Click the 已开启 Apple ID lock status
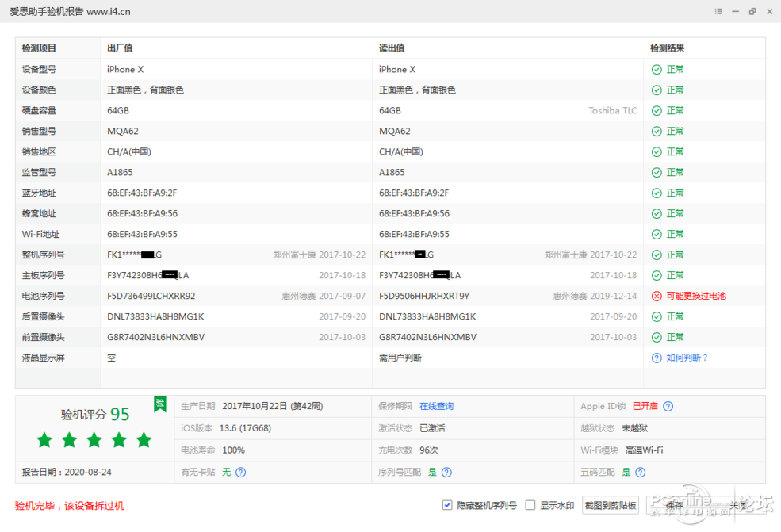This screenshot has height=532, width=781. click(x=645, y=407)
